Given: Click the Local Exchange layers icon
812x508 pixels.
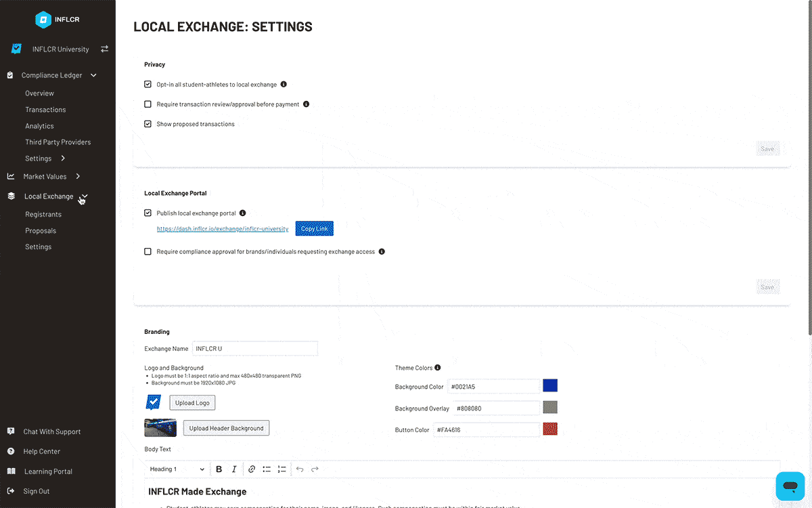Looking at the screenshot, I should coord(11,196).
